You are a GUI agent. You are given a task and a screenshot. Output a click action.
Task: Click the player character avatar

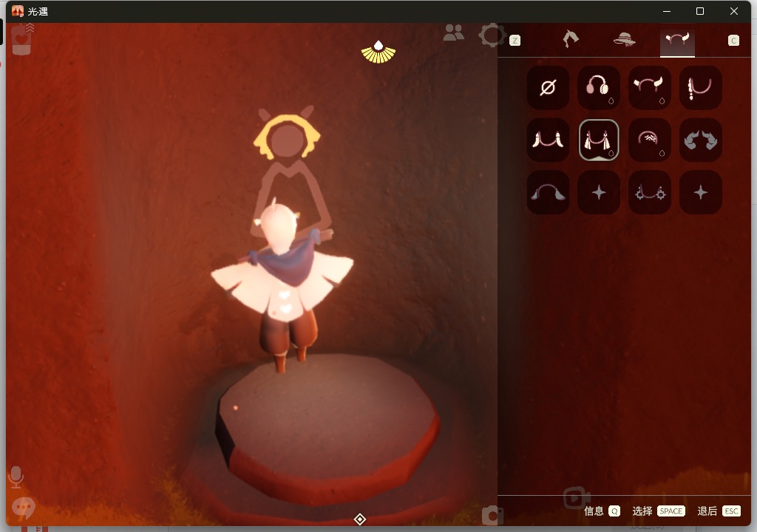283,284
